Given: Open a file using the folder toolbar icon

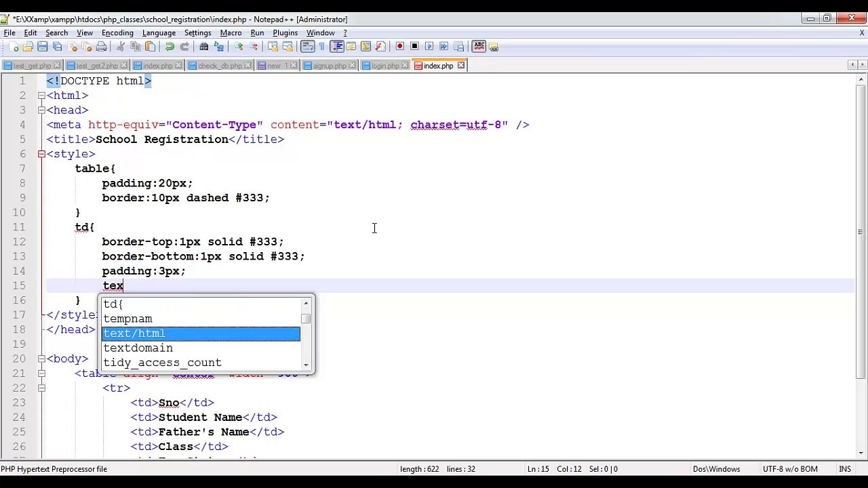Looking at the screenshot, I should [28, 47].
